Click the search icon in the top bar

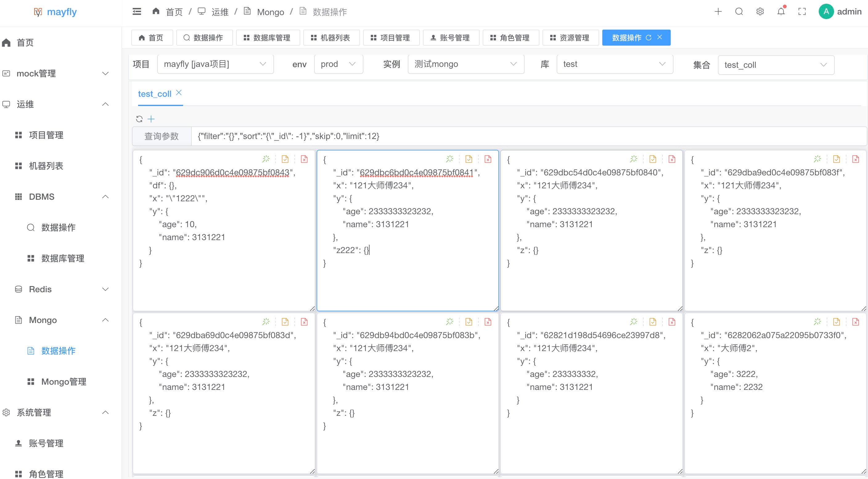(739, 12)
